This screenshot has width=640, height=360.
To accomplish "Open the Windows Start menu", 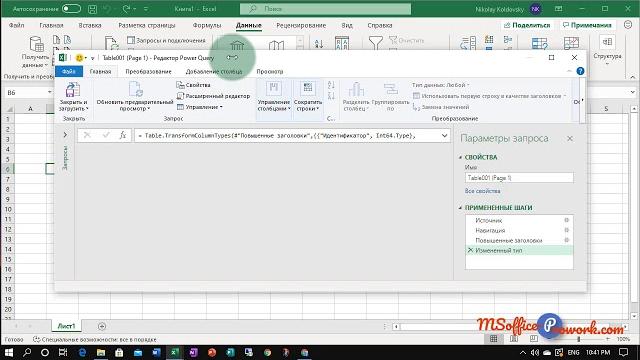I will 8,352.
